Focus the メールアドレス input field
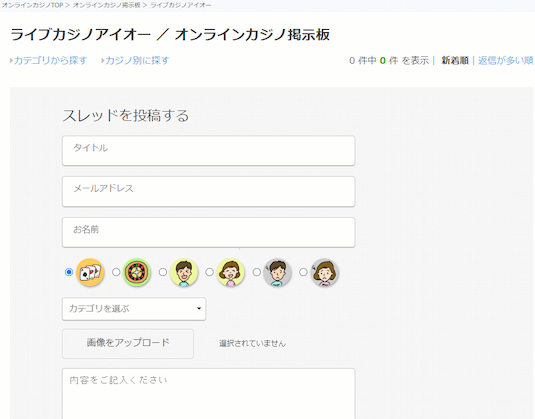Image resolution: width=535 pixels, height=419 pixels. click(x=208, y=191)
